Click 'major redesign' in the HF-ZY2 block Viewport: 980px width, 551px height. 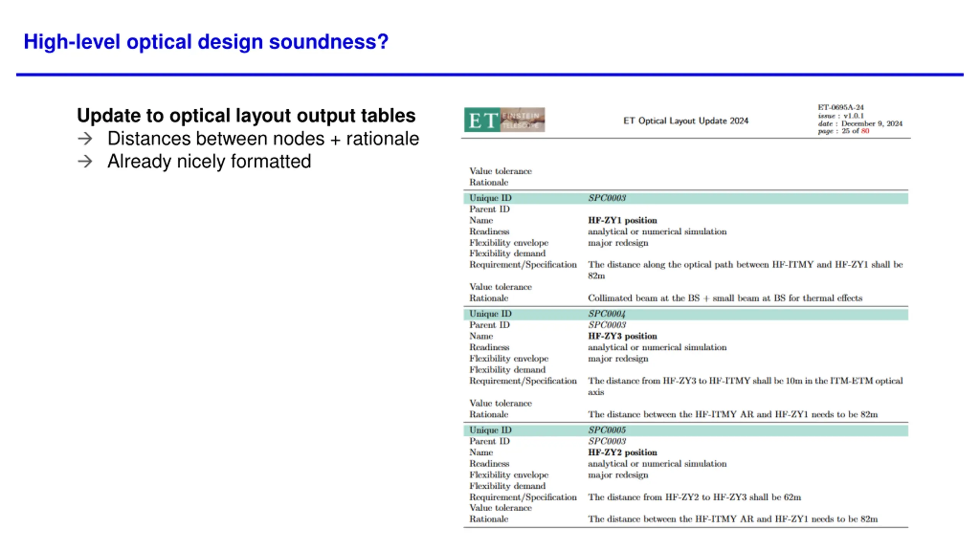[x=618, y=475]
